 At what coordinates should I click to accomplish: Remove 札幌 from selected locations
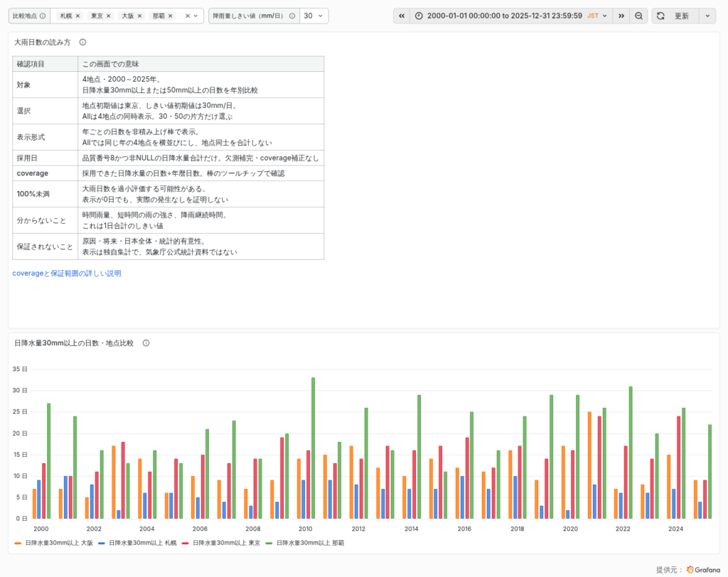click(x=77, y=16)
